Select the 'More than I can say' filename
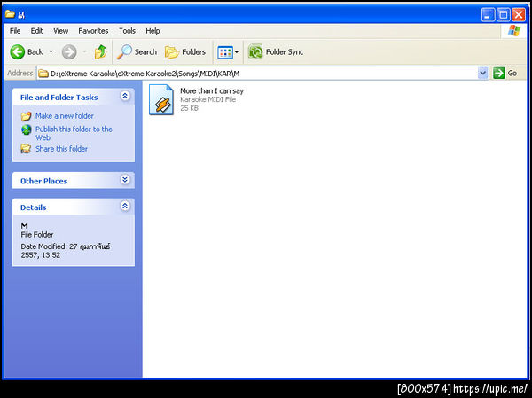 pos(212,91)
